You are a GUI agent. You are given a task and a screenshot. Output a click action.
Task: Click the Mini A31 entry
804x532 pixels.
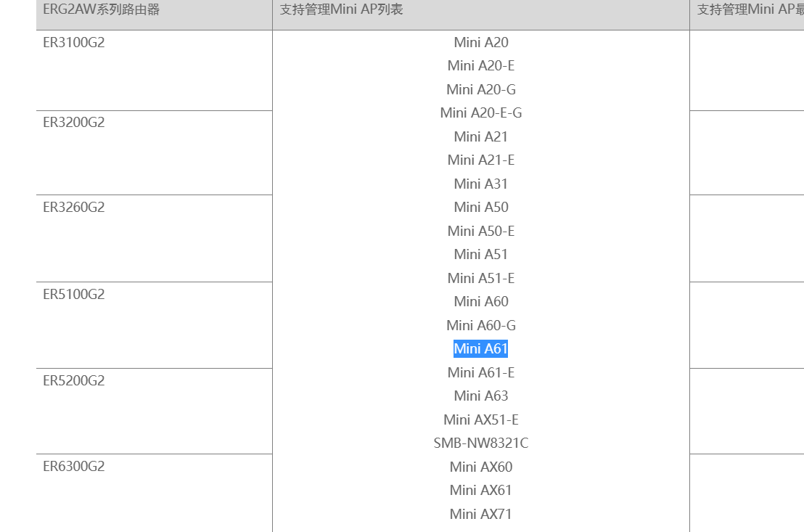[480, 184]
